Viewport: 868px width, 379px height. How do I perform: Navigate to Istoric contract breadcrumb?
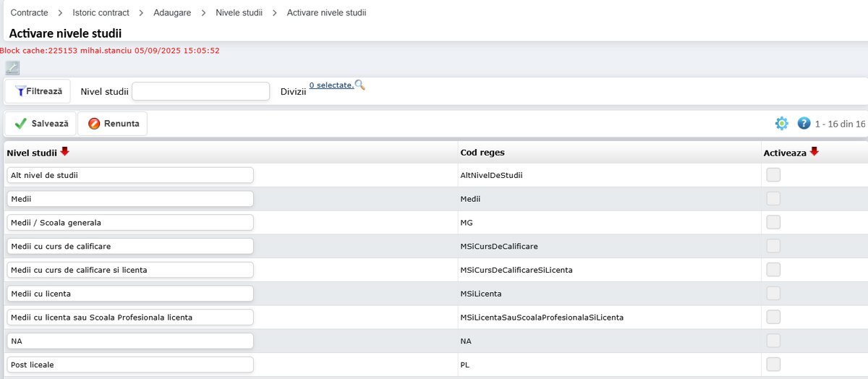click(x=101, y=13)
